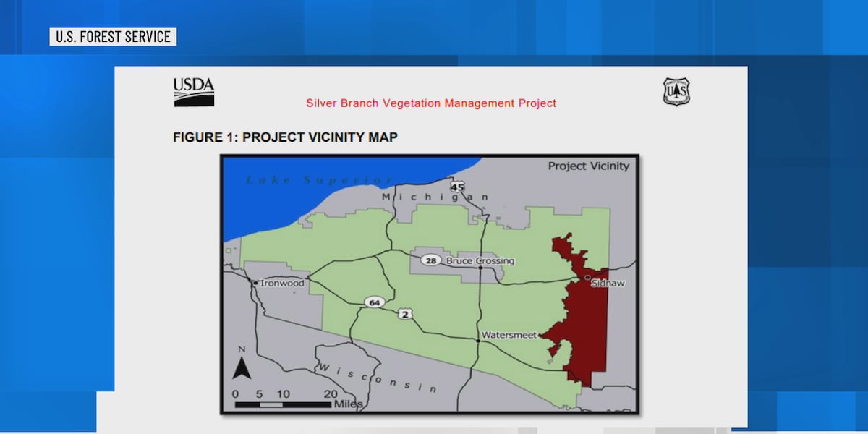This screenshot has height=434, width=868.
Task: Click the Michigan state label
Action: [435, 197]
